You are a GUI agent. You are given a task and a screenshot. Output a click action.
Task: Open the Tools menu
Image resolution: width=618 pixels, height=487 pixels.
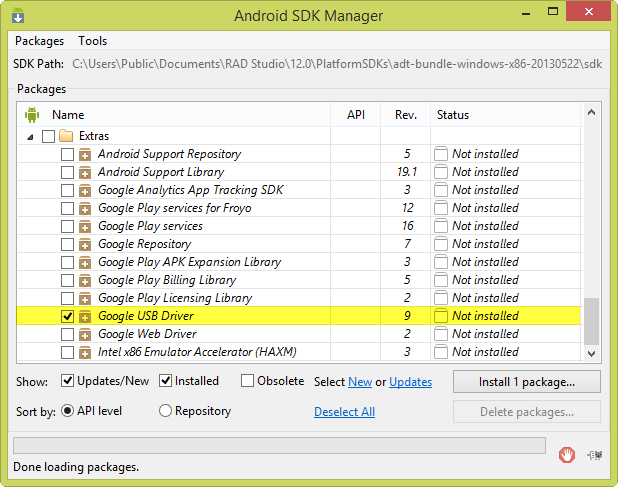(x=93, y=41)
